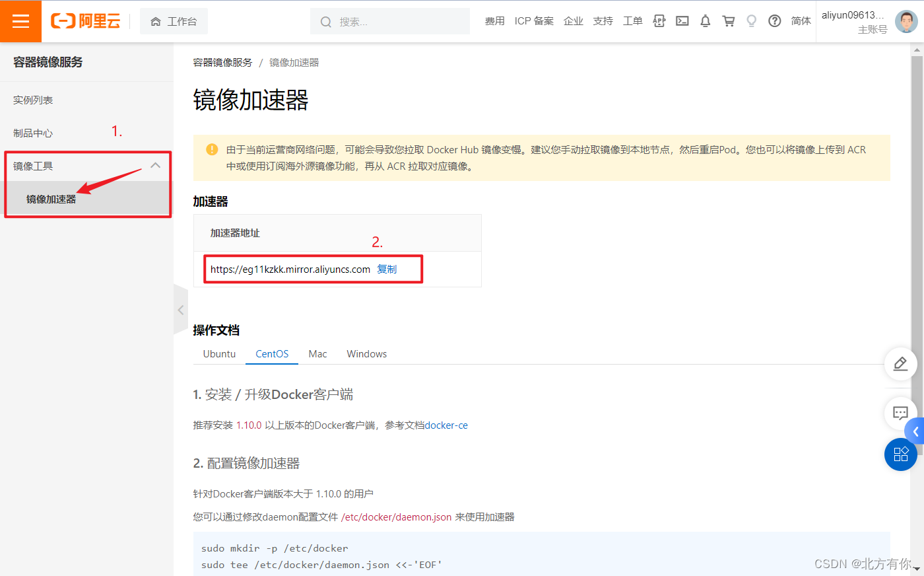Open the docker-ce documentation link
This screenshot has width=924, height=576.
[x=446, y=425]
